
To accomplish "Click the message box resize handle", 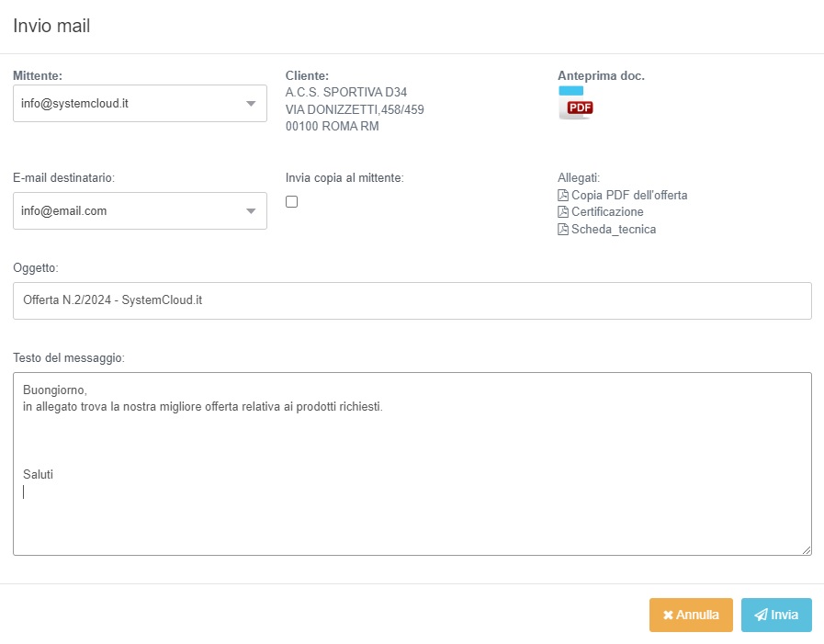I will [x=806, y=549].
